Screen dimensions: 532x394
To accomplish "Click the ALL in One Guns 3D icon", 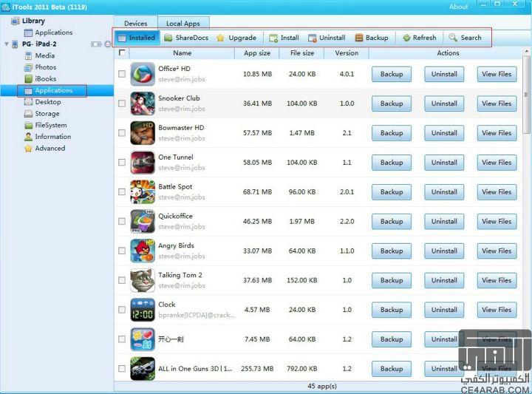I will pyautogui.click(x=143, y=369).
